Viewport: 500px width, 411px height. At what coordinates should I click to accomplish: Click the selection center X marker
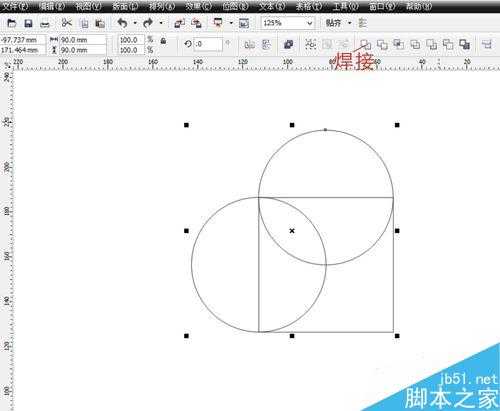coord(292,231)
